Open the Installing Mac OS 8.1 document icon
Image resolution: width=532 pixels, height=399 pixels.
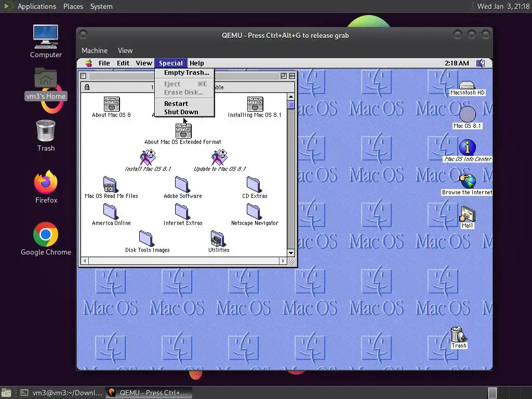tap(255, 104)
